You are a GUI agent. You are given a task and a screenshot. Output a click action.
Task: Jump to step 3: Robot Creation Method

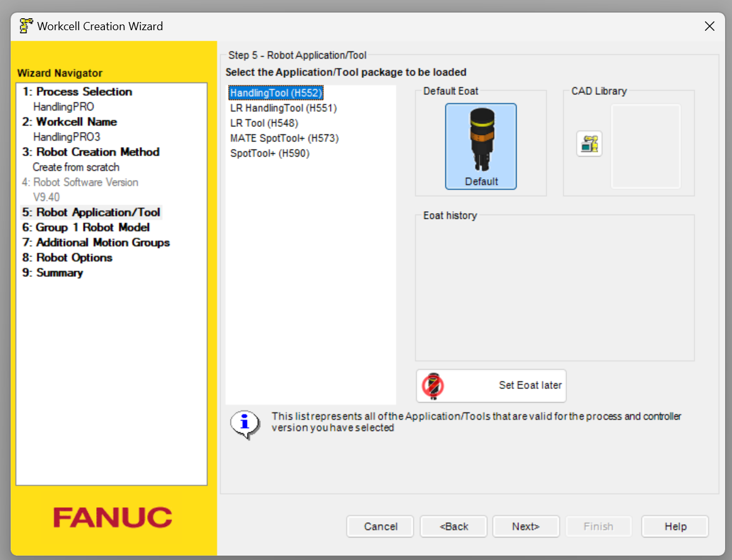tap(91, 152)
